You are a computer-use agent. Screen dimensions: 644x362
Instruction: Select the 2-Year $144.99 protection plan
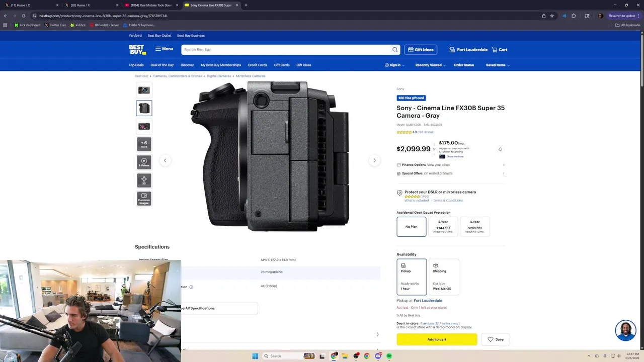click(443, 227)
